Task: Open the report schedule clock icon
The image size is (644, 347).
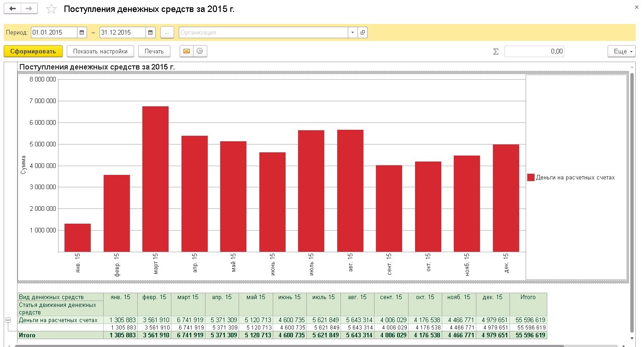Action: click(199, 51)
